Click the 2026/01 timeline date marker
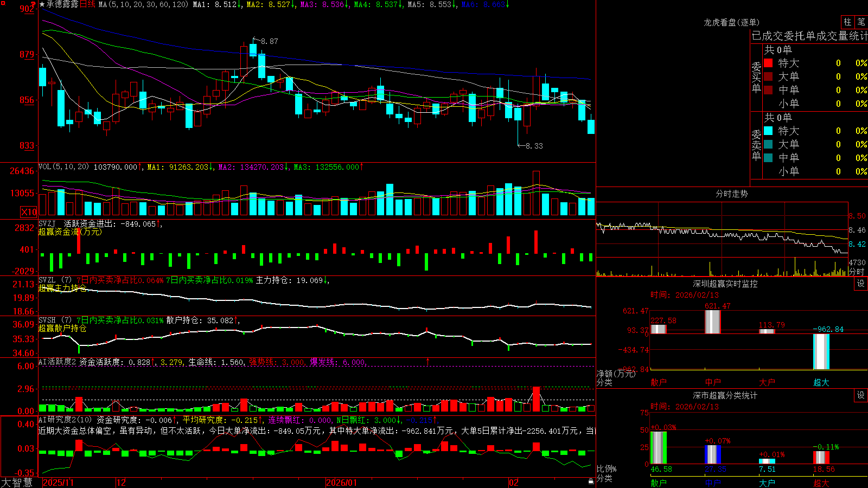 coord(342,483)
